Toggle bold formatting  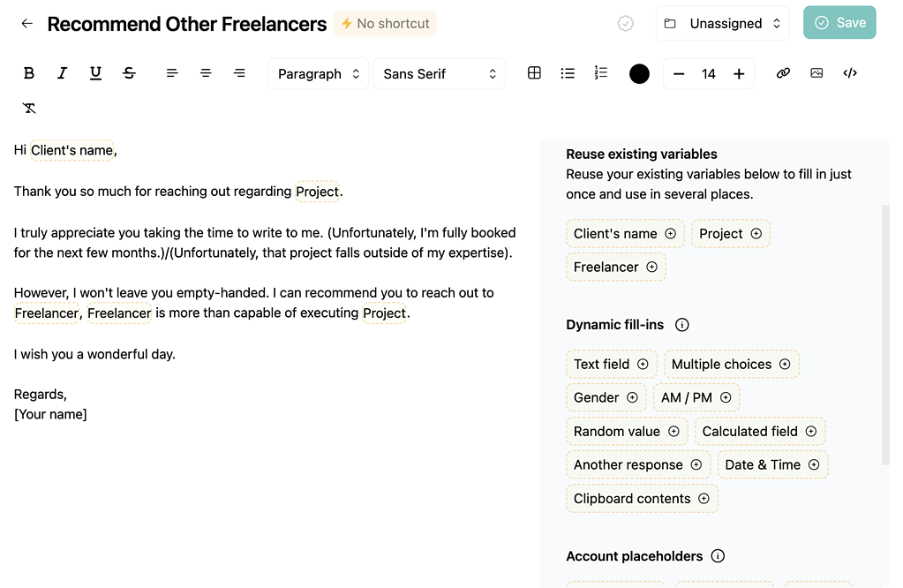(x=28, y=73)
